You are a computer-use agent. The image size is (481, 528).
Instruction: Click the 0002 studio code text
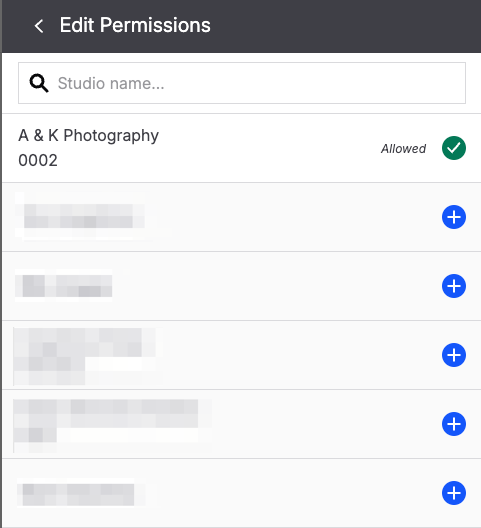(38, 160)
